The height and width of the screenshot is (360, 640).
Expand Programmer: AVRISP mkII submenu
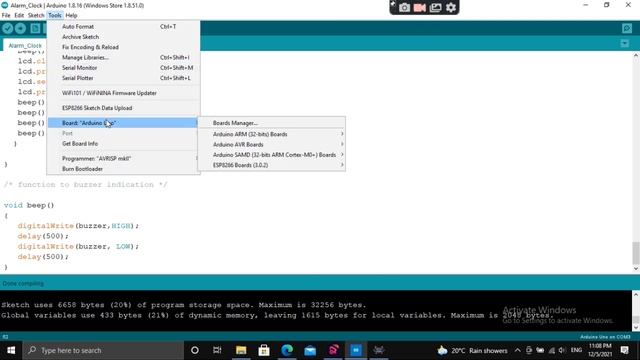tap(123, 158)
